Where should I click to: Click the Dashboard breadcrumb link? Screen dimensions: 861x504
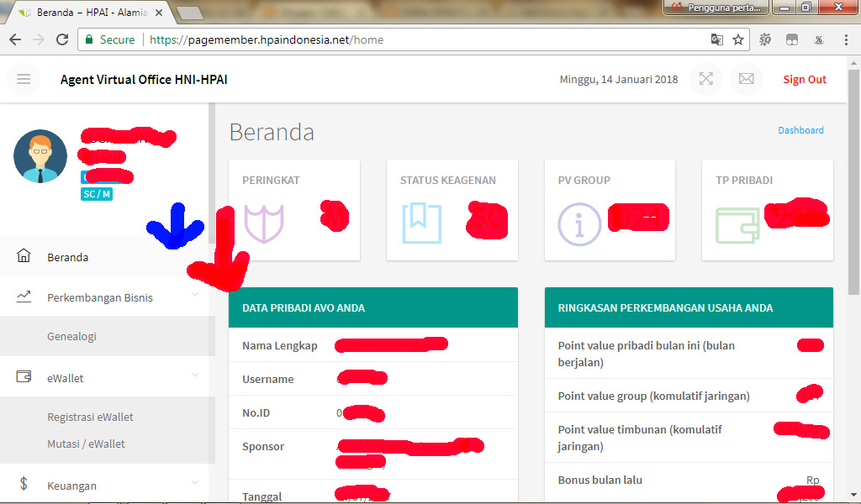[x=800, y=130]
